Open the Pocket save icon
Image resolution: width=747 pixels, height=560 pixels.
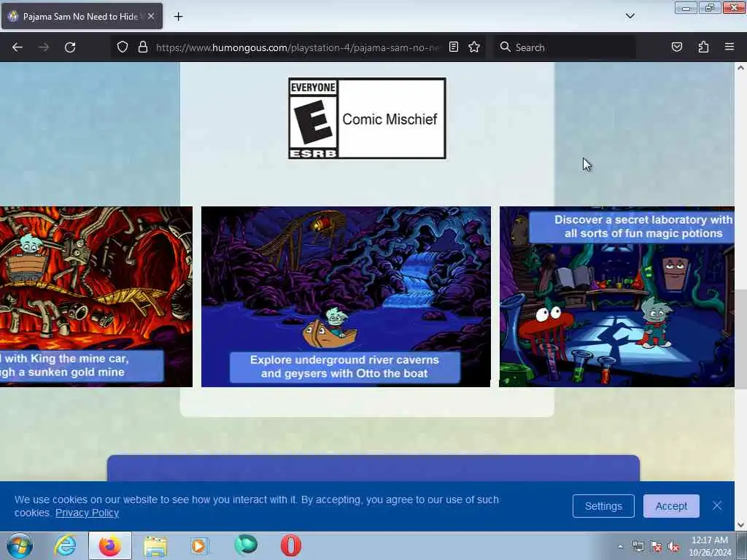tap(676, 47)
